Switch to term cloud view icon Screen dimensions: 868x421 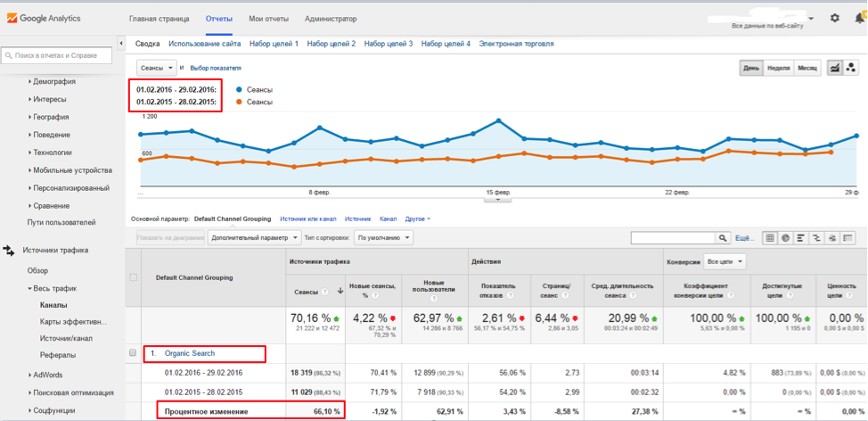pyautogui.click(x=832, y=237)
